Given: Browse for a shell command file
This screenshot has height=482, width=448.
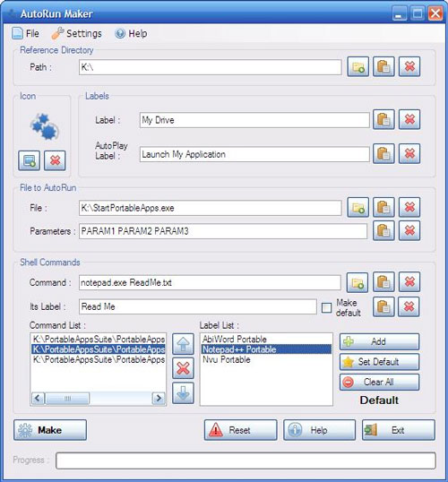Looking at the screenshot, I should (x=358, y=282).
